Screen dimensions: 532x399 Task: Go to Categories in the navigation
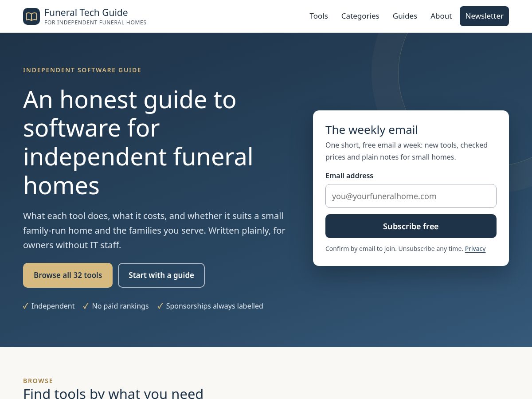click(x=360, y=16)
